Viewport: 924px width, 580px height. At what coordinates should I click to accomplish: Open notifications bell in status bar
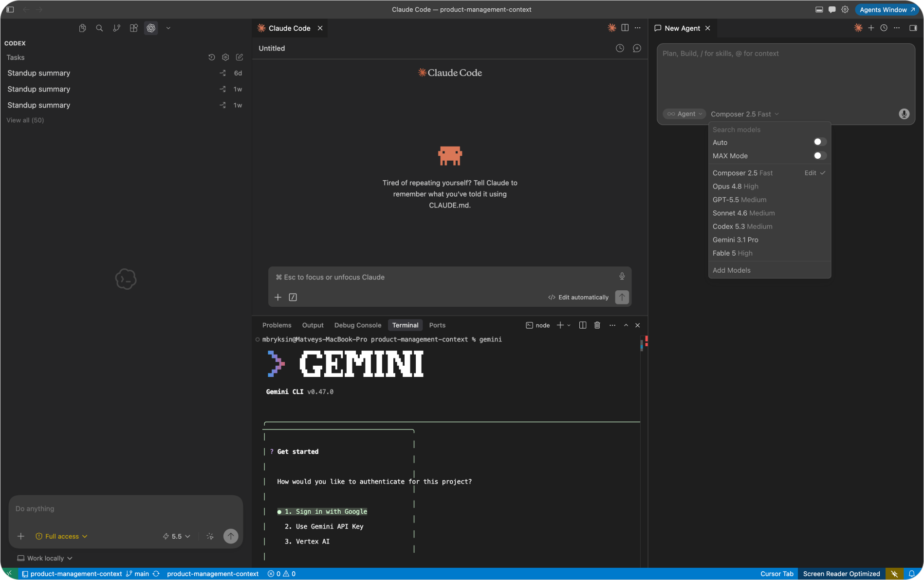[x=912, y=574]
